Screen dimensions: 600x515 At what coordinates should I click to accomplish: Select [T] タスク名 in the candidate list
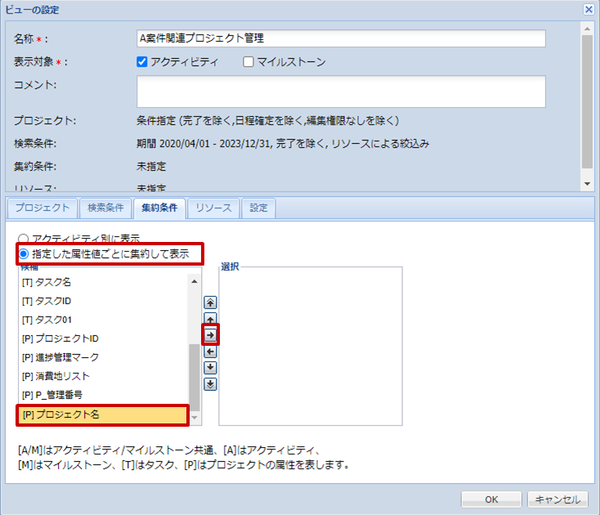click(104, 282)
